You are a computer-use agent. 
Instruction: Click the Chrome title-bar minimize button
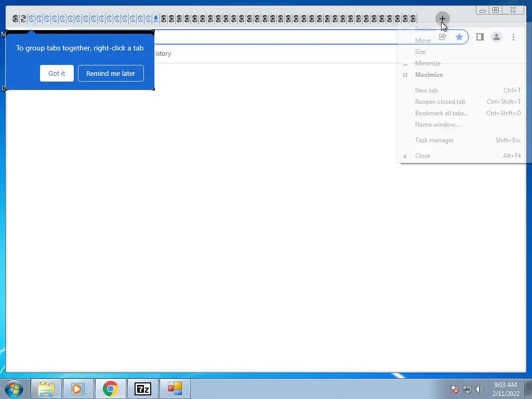click(x=483, y=10)
